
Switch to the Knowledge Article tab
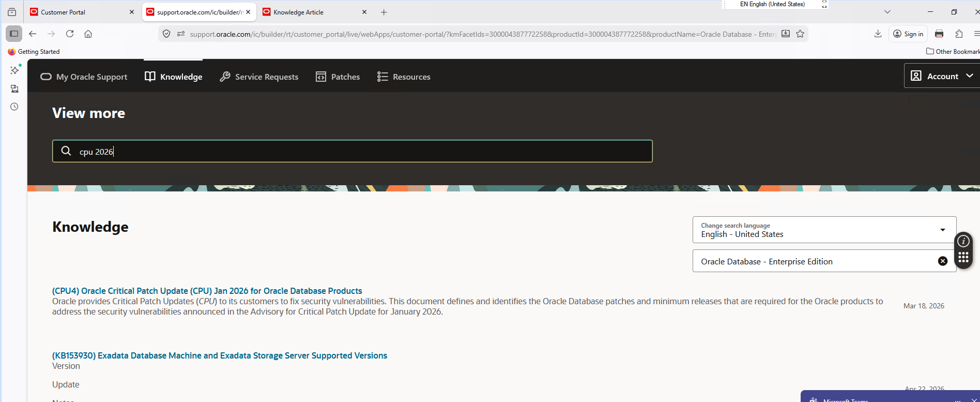click(x=310, y=12)
